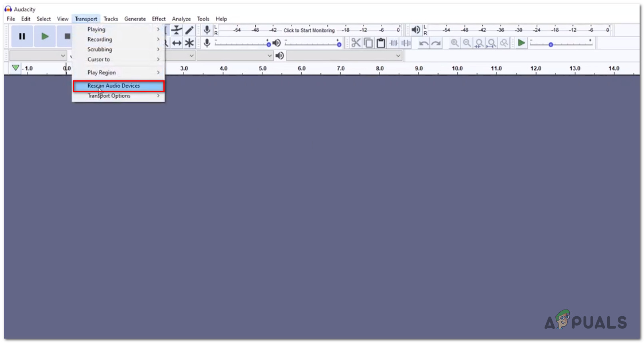Click the Undo arrow icon
This screenshot has width=644, height=343.
424,43
